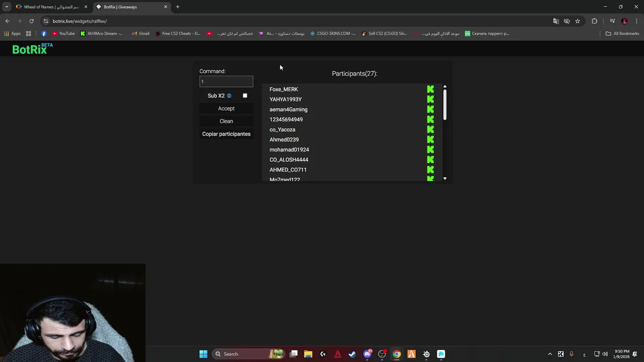Reload the page with refresh icon
The width and height of the screenshot is (644, 362).
pos(31,21)
